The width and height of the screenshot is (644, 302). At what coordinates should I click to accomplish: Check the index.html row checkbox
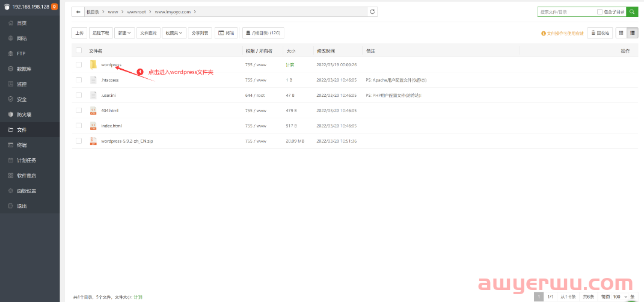point(79,125)
